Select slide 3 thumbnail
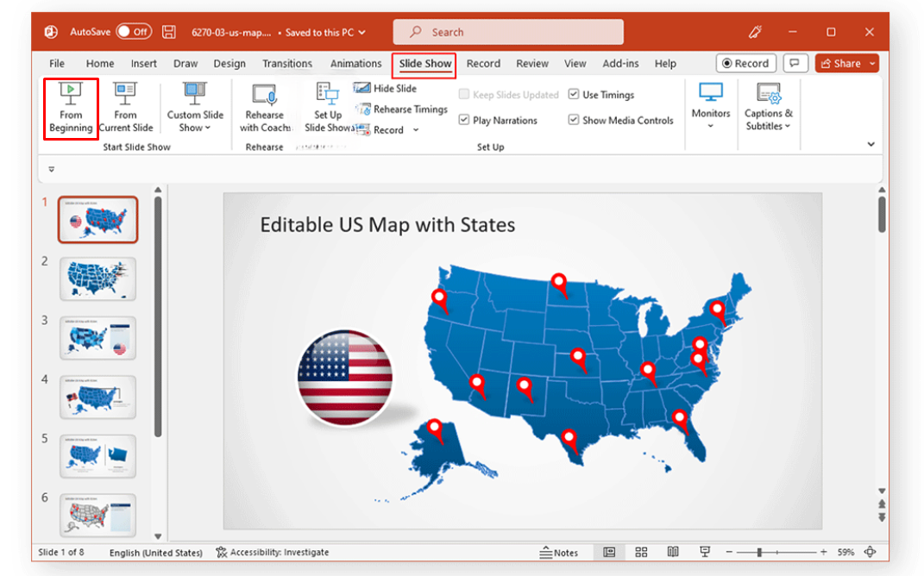The width and height of the screenshot is (924, 576). click(97, 338)
